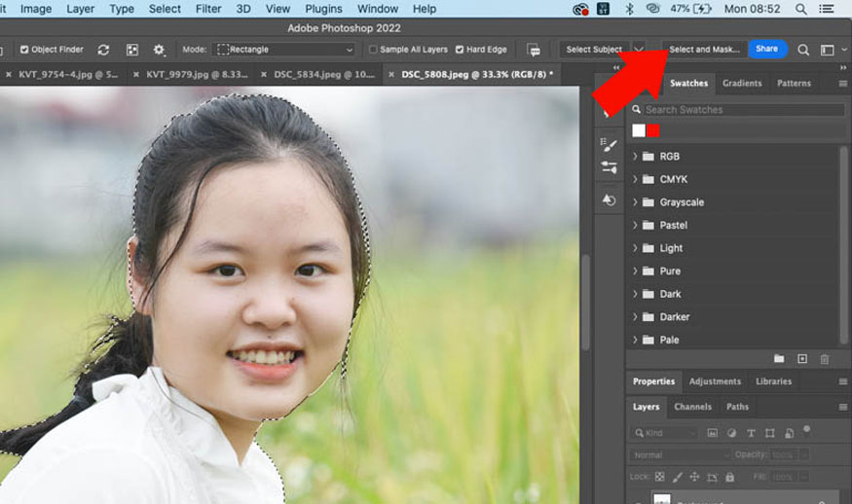Open macOS Spotlight search
Image resolution: width=852 pixels, height=504 pixels.
point(800,9)
